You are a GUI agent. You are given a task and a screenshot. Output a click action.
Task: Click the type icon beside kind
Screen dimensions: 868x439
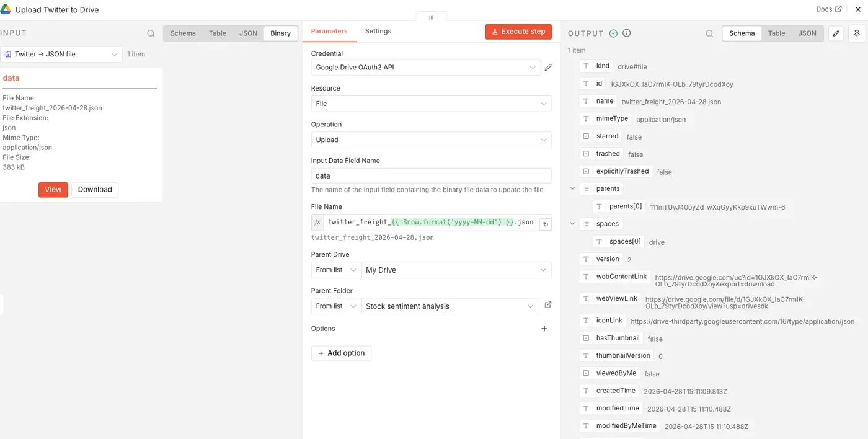tap(586, 66)
